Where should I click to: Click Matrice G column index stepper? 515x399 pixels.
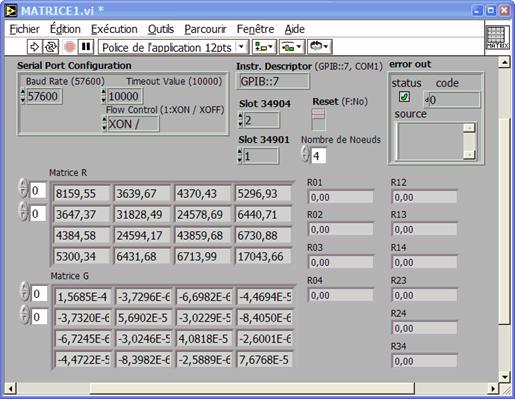pos(24,314)
